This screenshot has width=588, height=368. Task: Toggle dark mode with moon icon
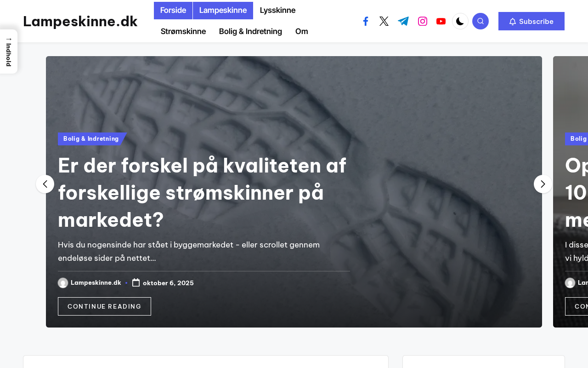pyautogui.click(x=460, y=21)
